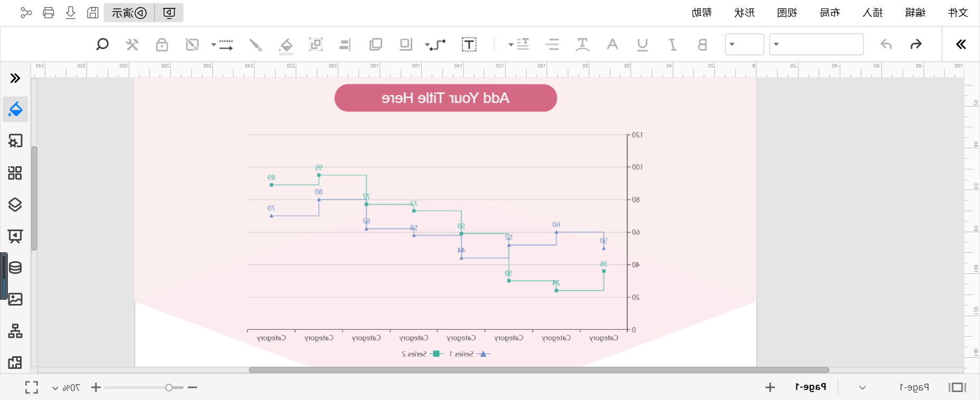Click the 演示 presentation button
This screenshot has width=980, height=400.
(x=129, y=13)
